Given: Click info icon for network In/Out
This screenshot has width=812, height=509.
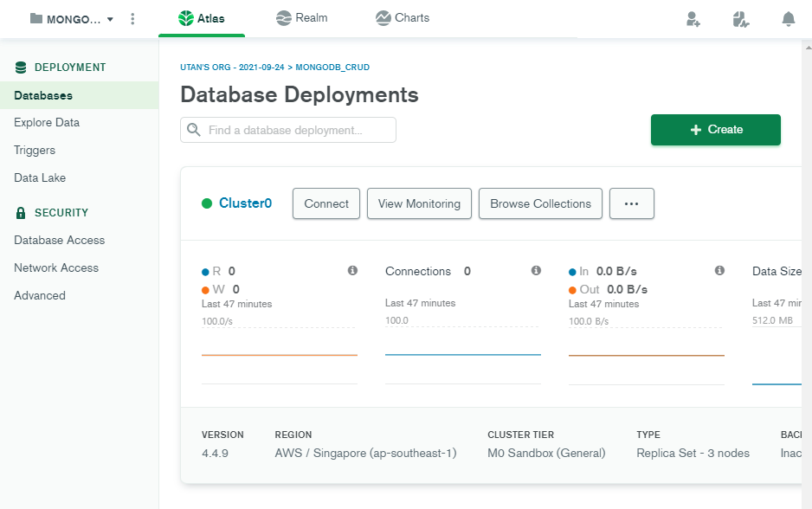Looking at the screenshot, I should [719, 270].
